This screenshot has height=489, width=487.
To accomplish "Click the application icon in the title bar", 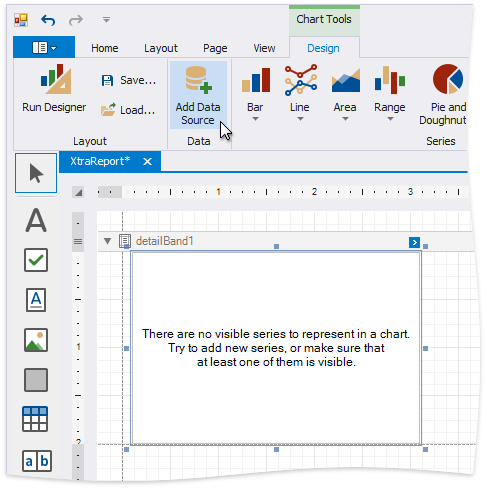I will click(21, 20).
